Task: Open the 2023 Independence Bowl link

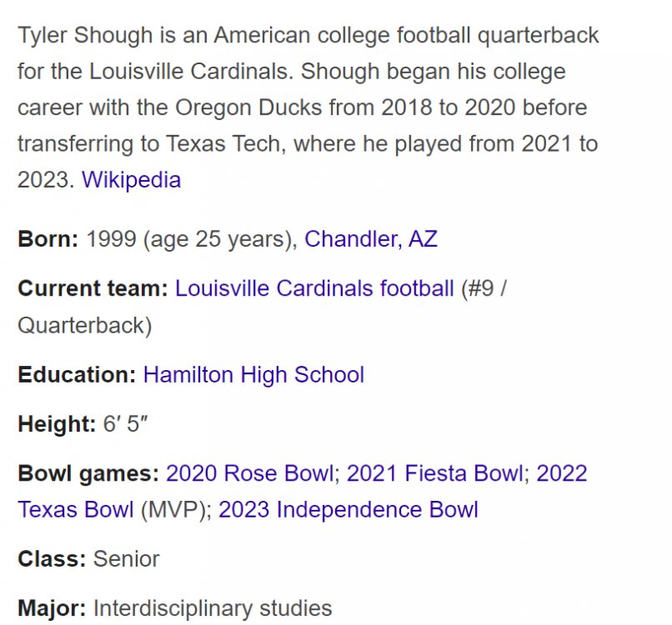Action: [x=349, y=509]
